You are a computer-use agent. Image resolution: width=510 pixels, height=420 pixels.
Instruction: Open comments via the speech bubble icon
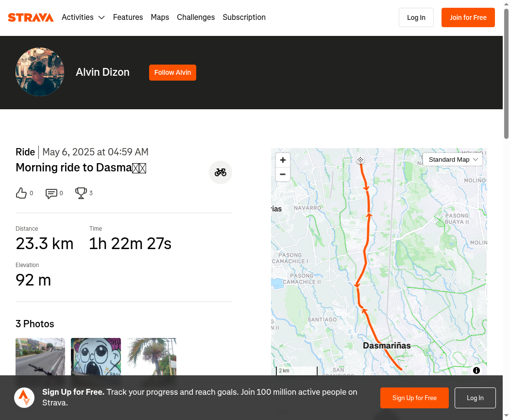pos(51,193)
